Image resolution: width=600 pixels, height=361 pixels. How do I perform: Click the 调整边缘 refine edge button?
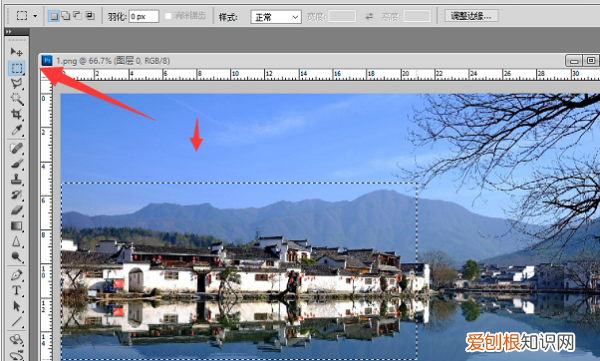(x=471, y=16)
